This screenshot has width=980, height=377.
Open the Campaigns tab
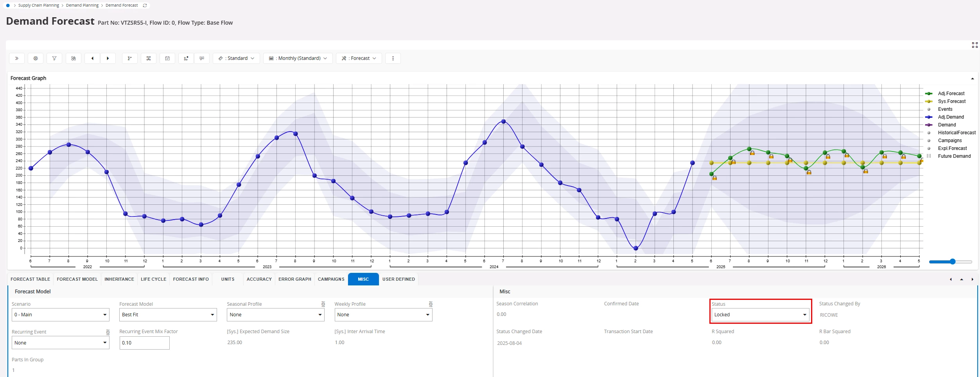[x=331, y=280]
